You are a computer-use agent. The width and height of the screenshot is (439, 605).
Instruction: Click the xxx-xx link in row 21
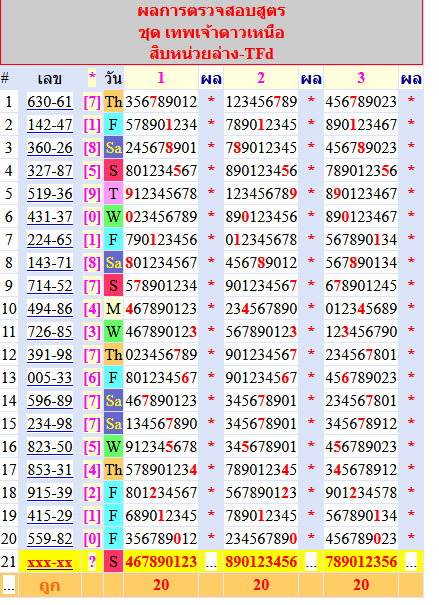(x=50, y=563)
